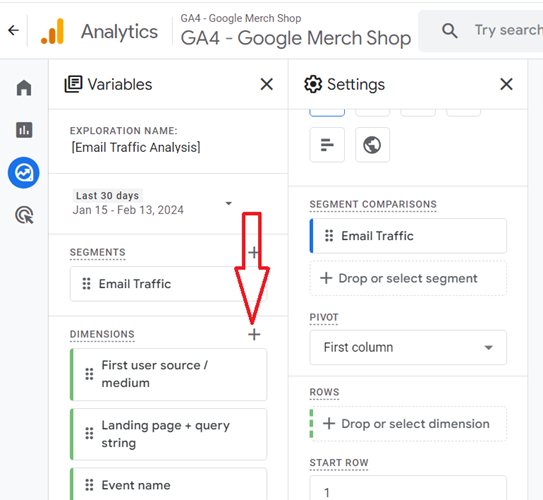
Task: Choose the bar chart visualization icon
Action: click(327, 145)
